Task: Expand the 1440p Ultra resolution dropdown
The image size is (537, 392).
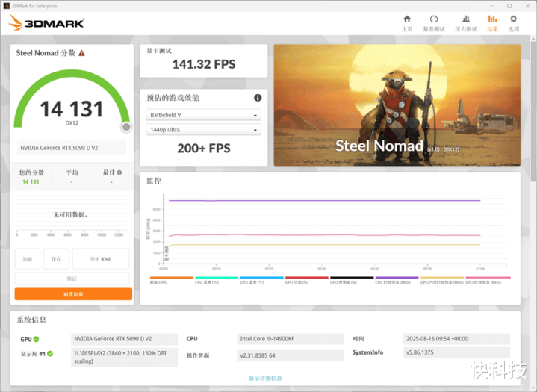Action: pyautogui.click(x=203, y=130)
